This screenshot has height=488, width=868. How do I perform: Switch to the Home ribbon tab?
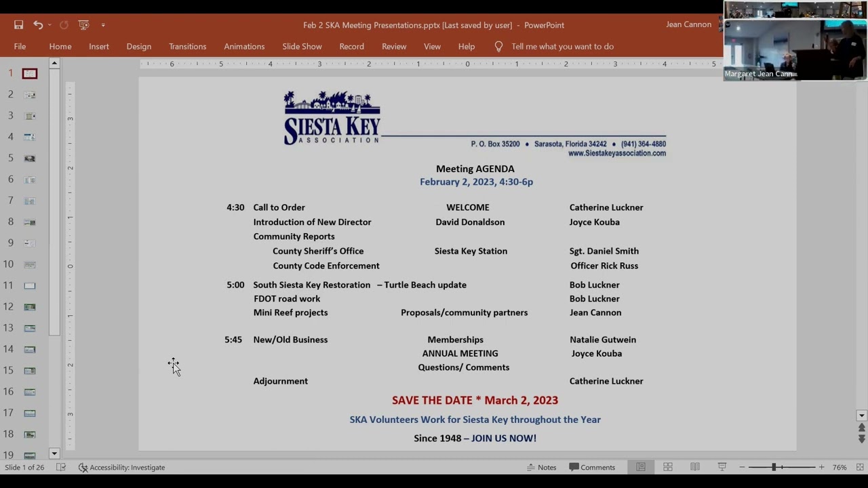click(x=60, y=47)
